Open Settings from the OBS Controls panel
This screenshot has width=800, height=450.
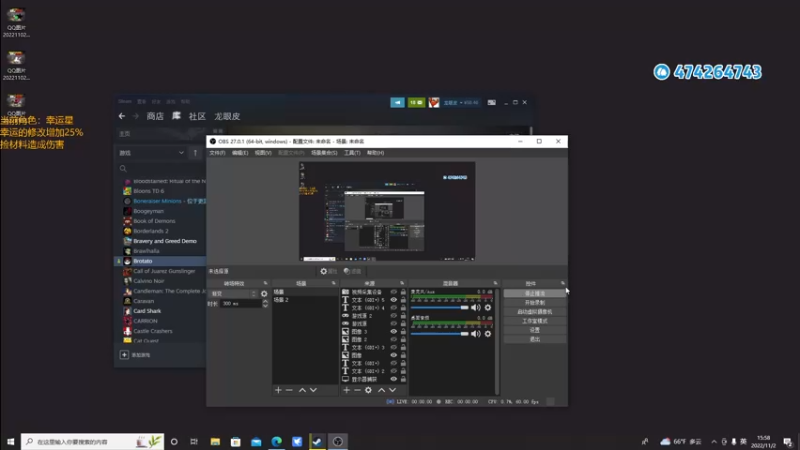535,330
